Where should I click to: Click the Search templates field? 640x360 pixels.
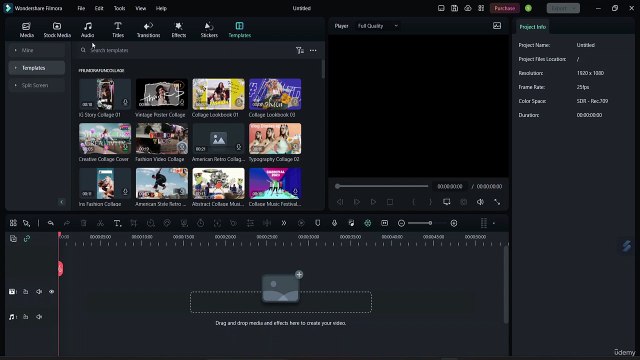186,50
